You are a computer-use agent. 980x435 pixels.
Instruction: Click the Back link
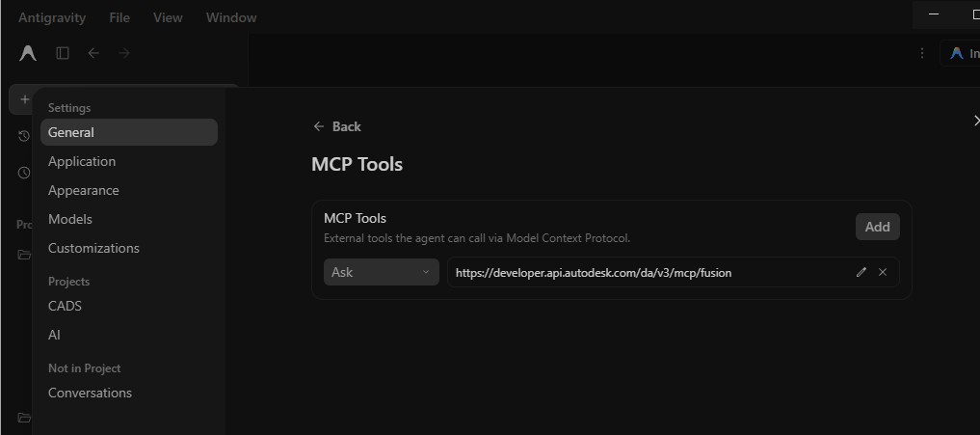[x=337, y=126]
